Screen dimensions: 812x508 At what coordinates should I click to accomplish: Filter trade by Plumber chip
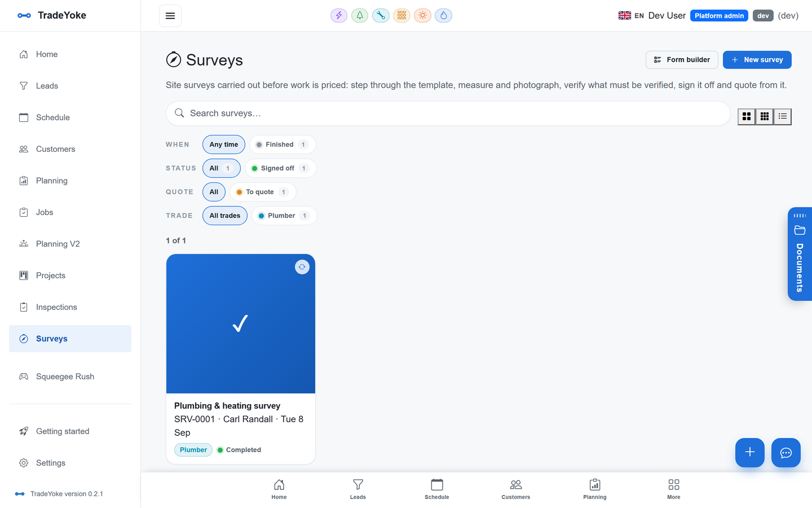point(284,216)
